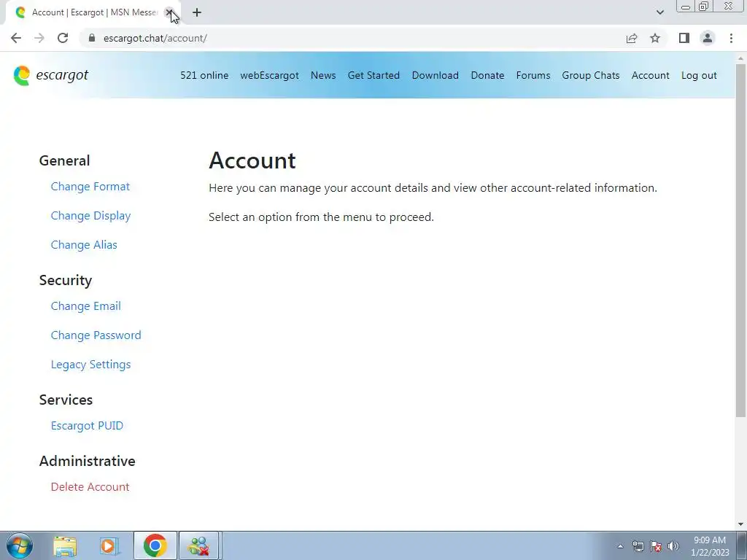Log out of Escargot

click(699, 75)
